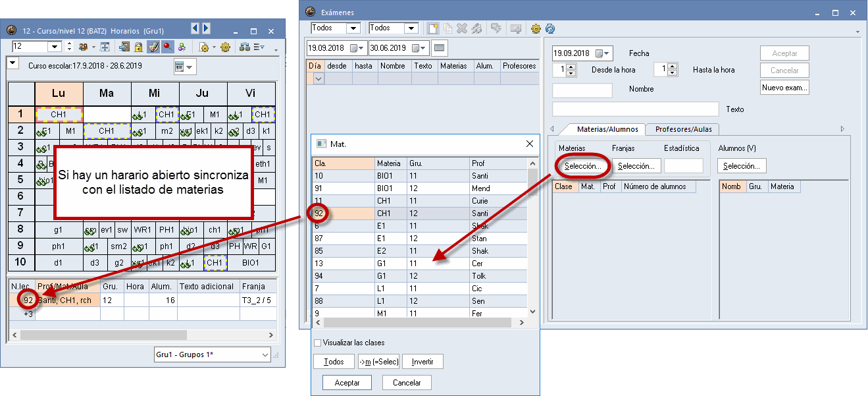The height and width of the screenshot is (396, 868).
Task: Click the add-grid icon in Exámenes toolbar
Action: click(x=516, y=28)
